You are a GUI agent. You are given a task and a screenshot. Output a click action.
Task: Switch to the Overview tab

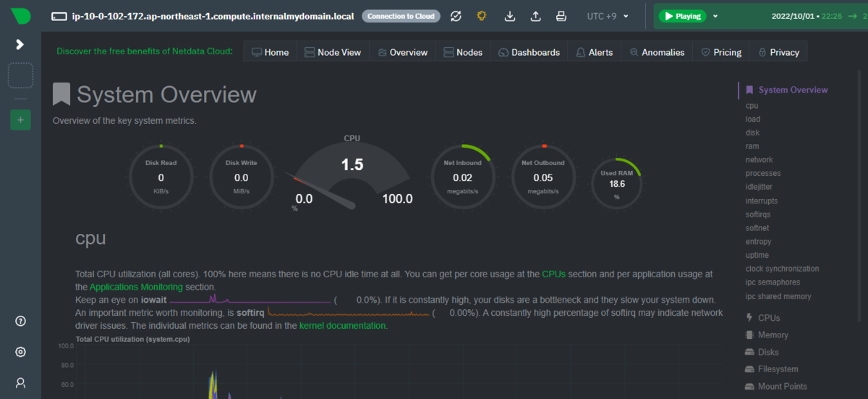[403, 52]
